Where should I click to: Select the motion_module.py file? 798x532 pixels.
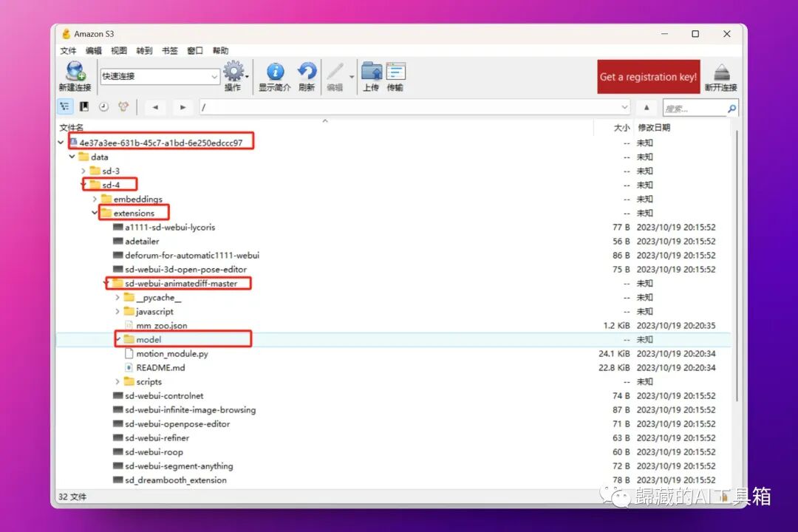(x=172, y=354)
